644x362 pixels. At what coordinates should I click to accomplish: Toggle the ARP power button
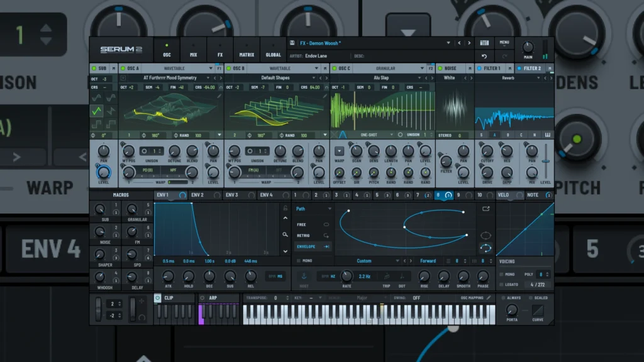(202, 298)
